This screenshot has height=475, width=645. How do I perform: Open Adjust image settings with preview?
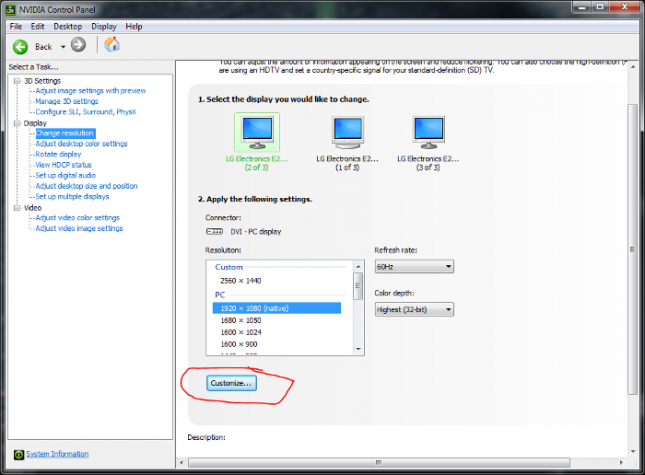point(90,90)
